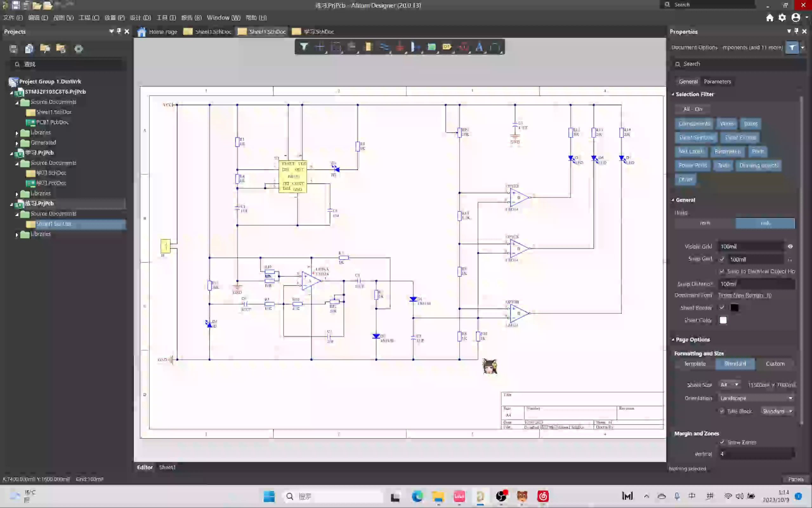Toggle the Snap Grid checkbox
This screenshot has width=812, height=508.
tap(722, 259)
